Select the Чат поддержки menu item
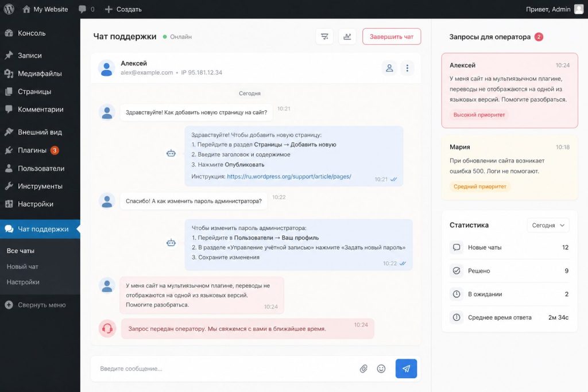588x392 pixels. pos(40,229)
